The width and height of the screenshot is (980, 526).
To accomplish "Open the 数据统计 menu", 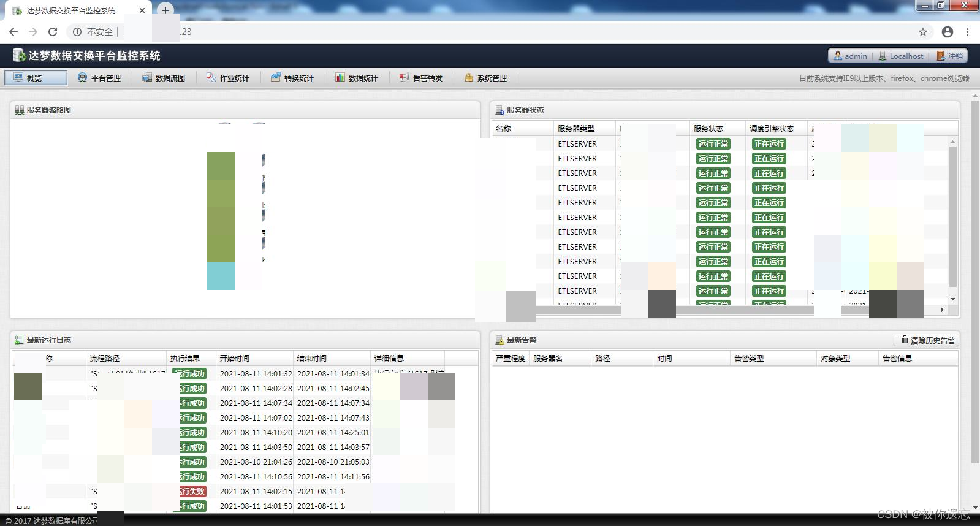I will (357, 78).
